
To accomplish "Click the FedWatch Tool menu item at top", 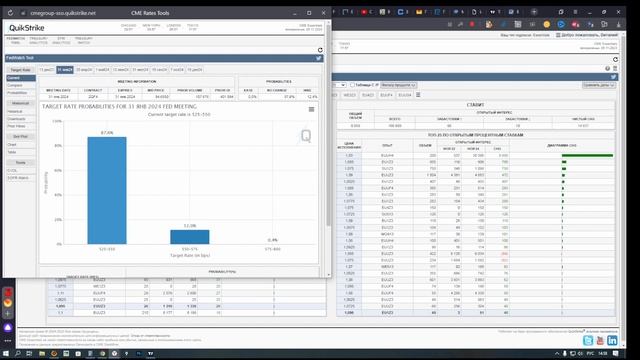I will [16, 40].
